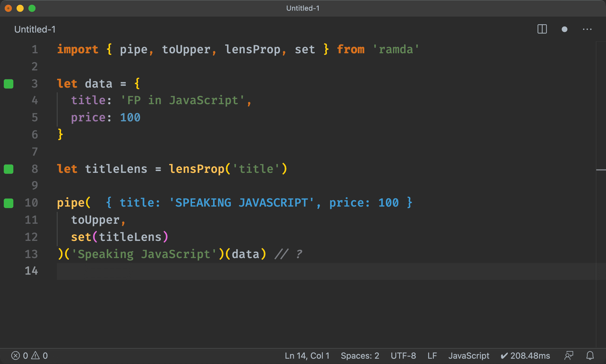Image resolution: width=606 pixels, height=364 pixels.
Task: Select language mode JavaScript
Action: coord(469,355)
